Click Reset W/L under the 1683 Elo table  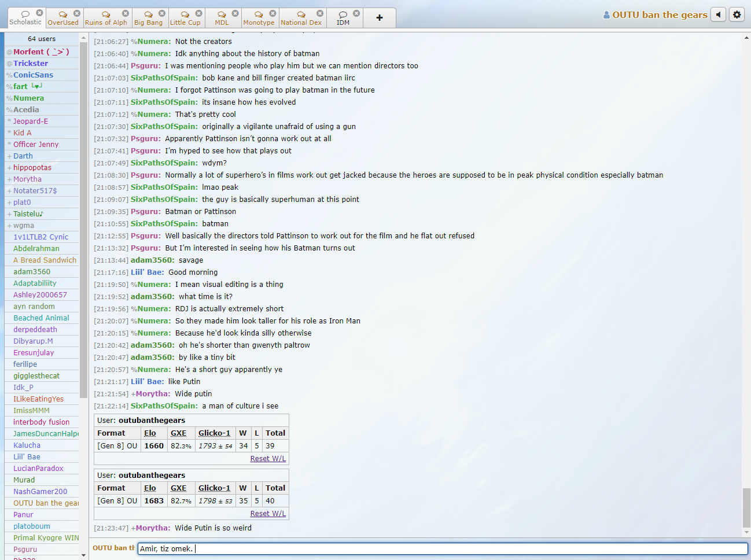tap(267, 514)
